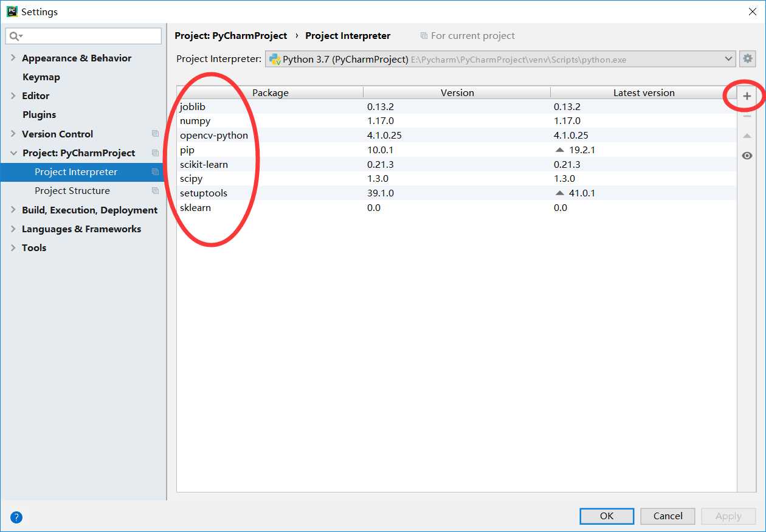The image size is (766, 532).
Task: Click the copy icon beside Project Interpreter item
Action: point(155,172)
